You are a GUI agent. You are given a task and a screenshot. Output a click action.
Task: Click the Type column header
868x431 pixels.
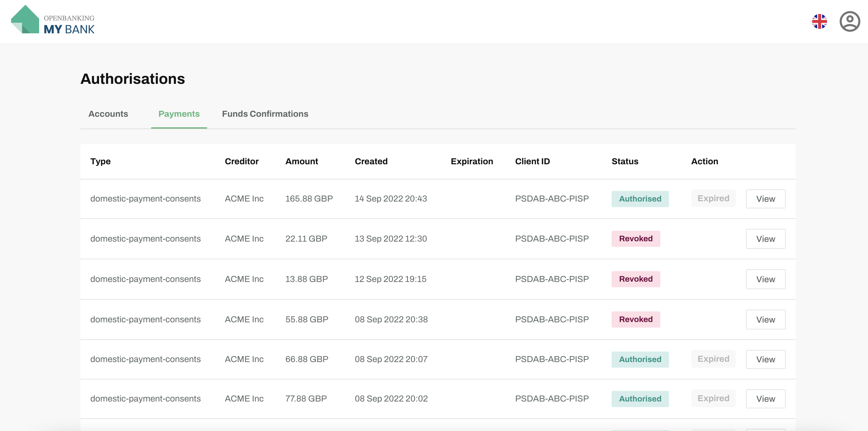click(x=100, y=161)
